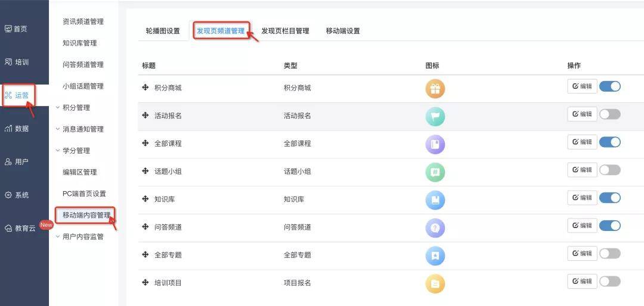Click 编辑 for the 全部专题 row

click(582, 254)
